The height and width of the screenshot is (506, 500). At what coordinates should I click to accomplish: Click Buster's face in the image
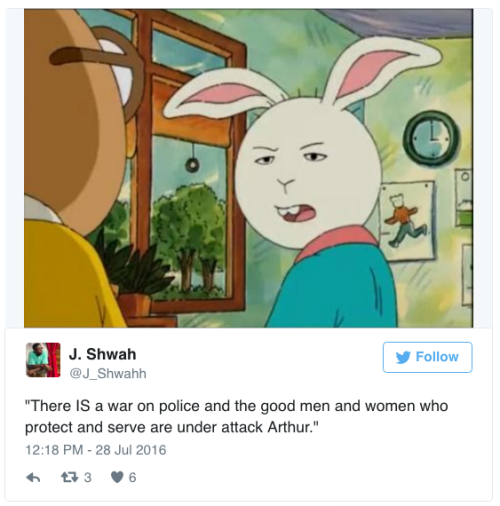308,173
